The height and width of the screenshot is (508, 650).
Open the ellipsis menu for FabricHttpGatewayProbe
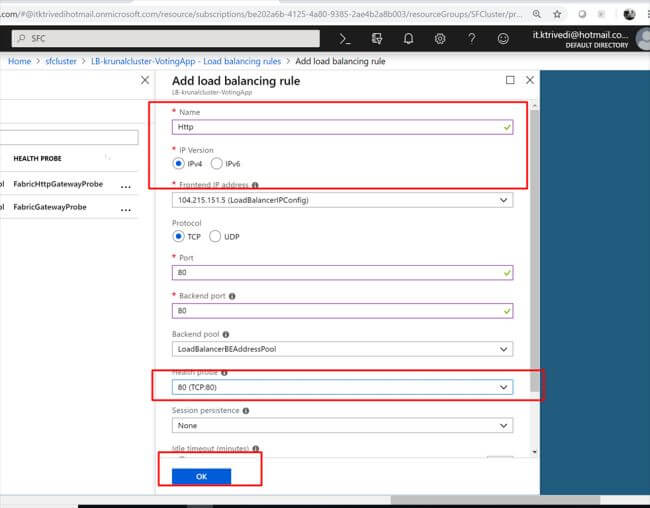tap(126, 187)
